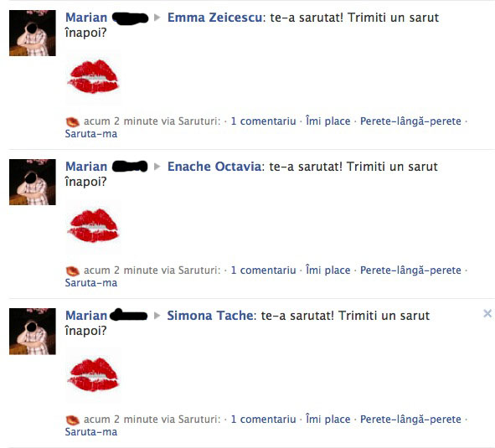Open Simona Tache's profile link
Viewport: 495px width, 448px height.
tap(210, 316)
